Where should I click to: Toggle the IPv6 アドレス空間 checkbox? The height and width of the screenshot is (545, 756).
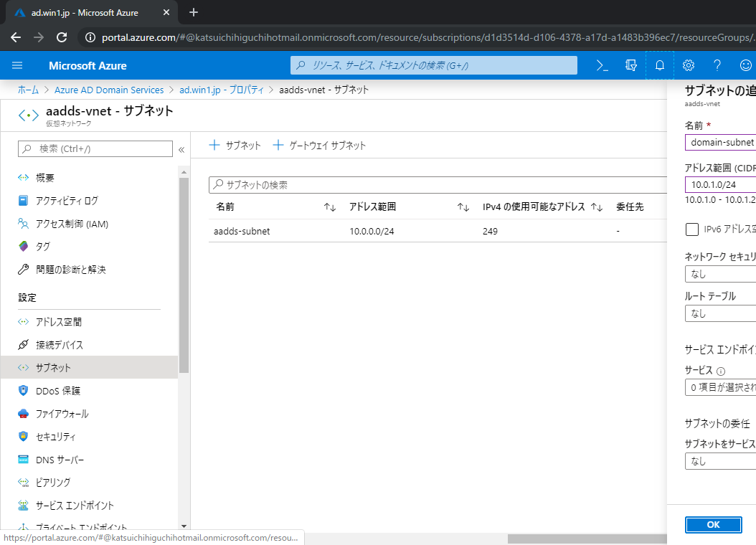692,229
